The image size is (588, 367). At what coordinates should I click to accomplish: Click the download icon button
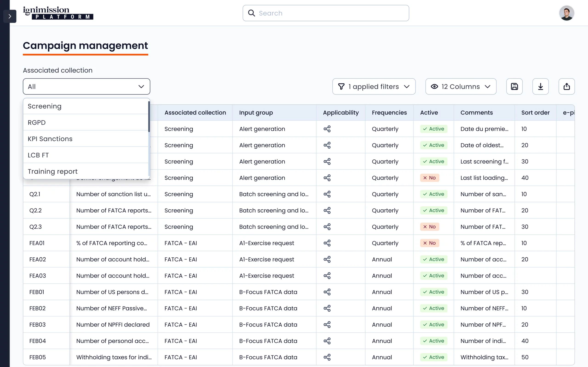tap(540, 86)
